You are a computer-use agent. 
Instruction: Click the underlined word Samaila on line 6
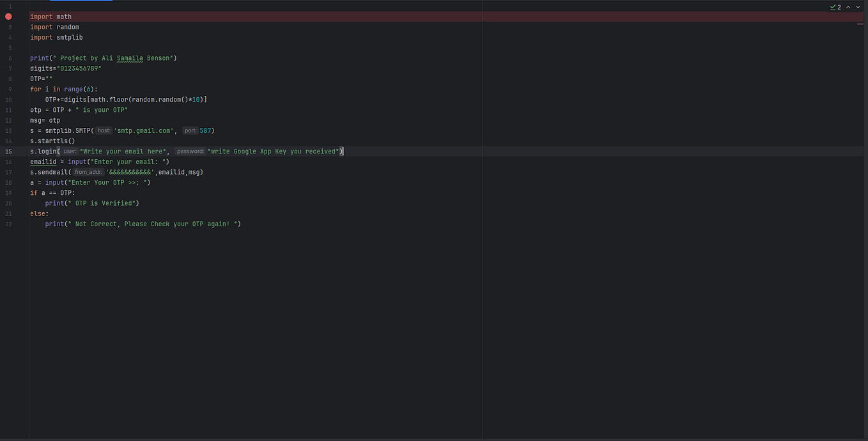click(x=130, y=58)
